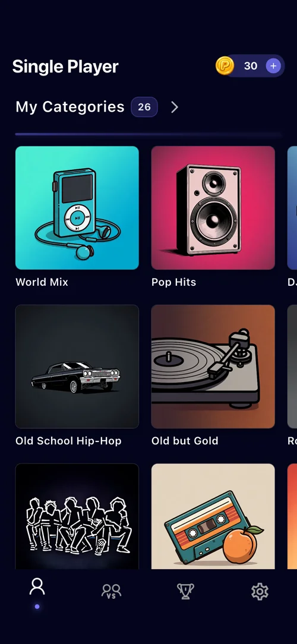
Task: Open the cassette and peach category
Action: (213, 516)
